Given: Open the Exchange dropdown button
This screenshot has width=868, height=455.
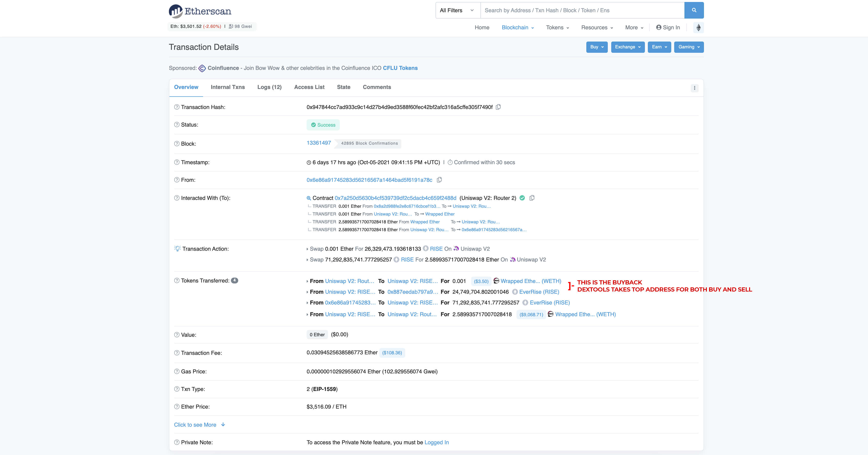Looking at the screenshot, I should tap(628, 47).
